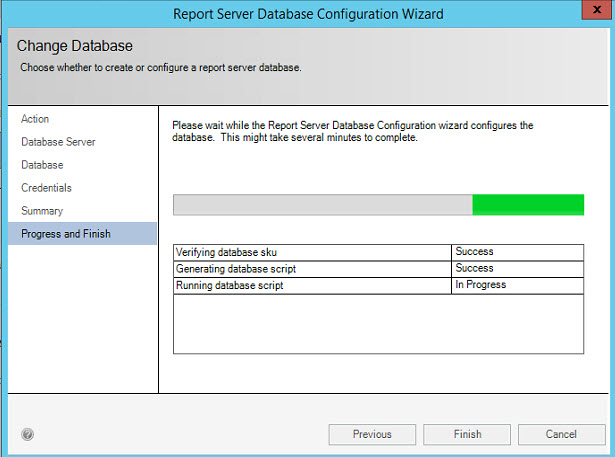Click the Finish button

pyautogui.click(x=467, y=434)
